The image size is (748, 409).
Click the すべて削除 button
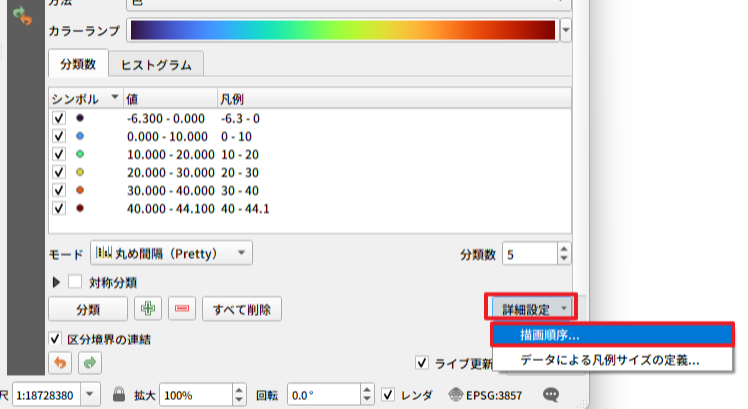pos(242,308)
